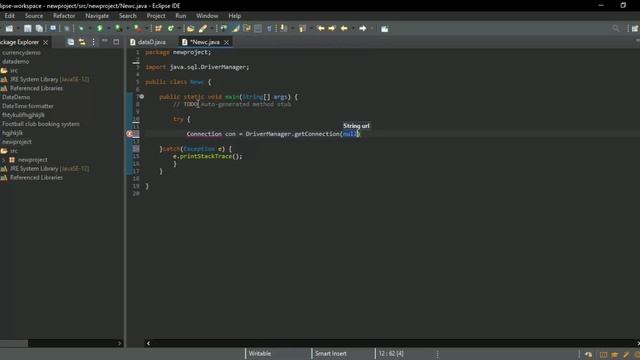640x360 pixels.
Task: Open the Debug configurations dropdown arrow
Action: pos(89,28)
